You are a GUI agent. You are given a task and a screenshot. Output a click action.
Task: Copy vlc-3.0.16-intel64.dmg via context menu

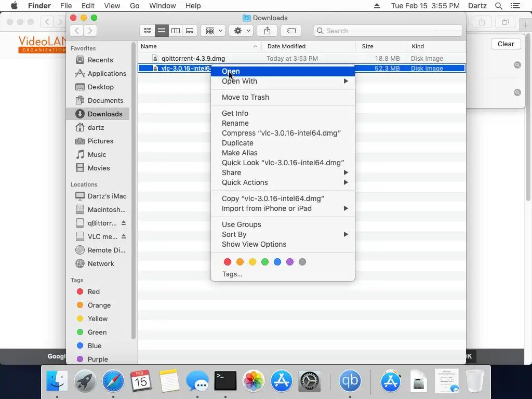[x=283, y=198]
